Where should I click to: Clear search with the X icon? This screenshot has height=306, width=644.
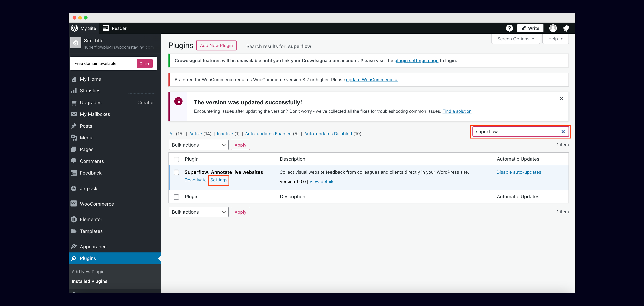(x=563, y=132)
